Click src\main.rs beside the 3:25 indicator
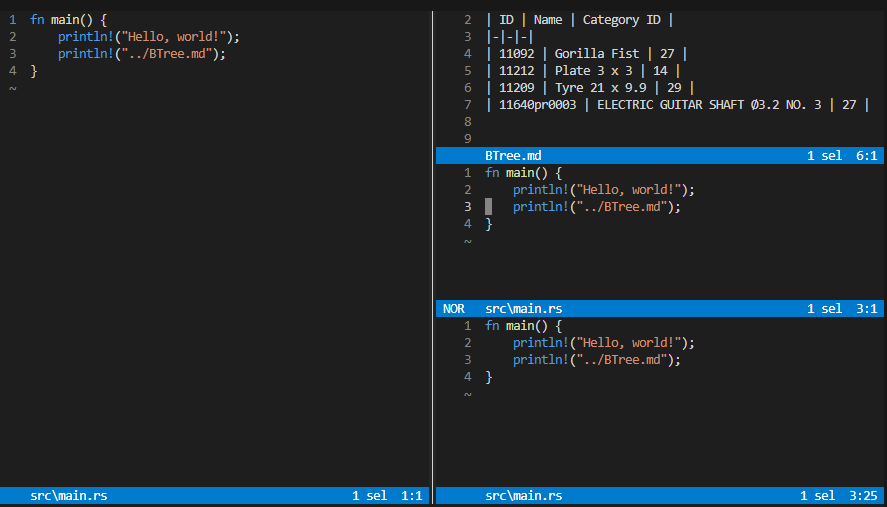 tap(524, 496)
